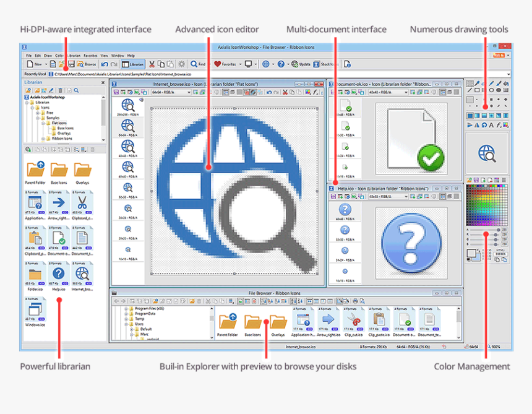The image size is (532, 414).
Task: Adjust the G green channel slider
Action: tap(484, 239)
